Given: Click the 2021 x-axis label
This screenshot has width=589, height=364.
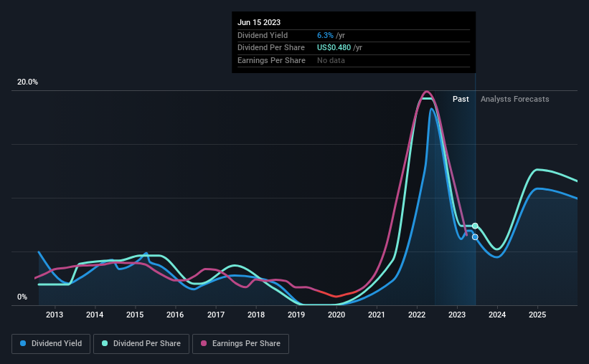Looking at the screenshot, I should pos(377,315).
